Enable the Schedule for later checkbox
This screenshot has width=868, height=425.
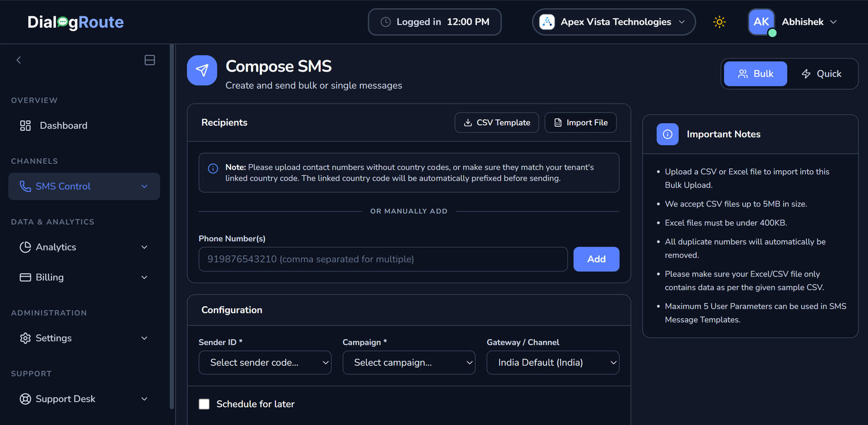204,404
